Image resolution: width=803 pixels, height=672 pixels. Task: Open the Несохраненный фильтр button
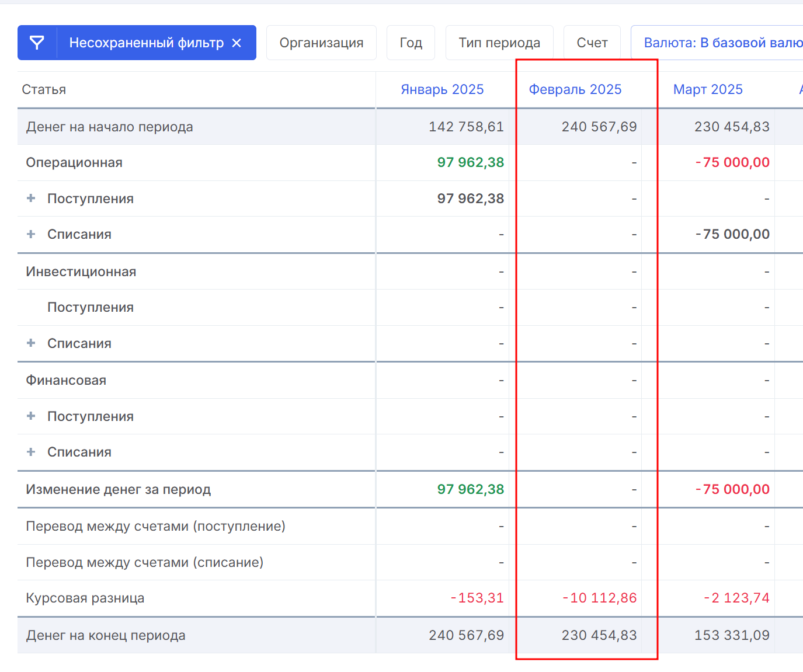(146, 43)
